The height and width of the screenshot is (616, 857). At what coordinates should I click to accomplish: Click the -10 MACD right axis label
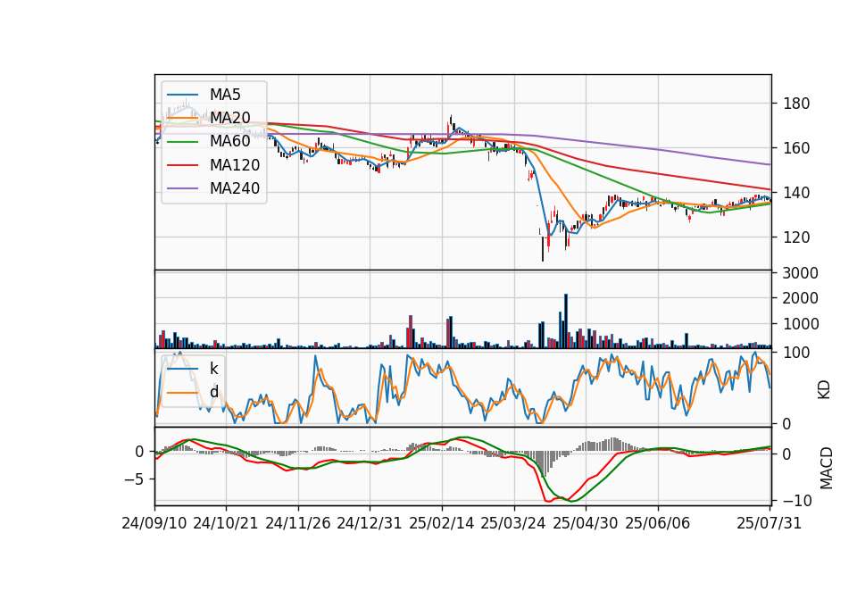point(797,501)
